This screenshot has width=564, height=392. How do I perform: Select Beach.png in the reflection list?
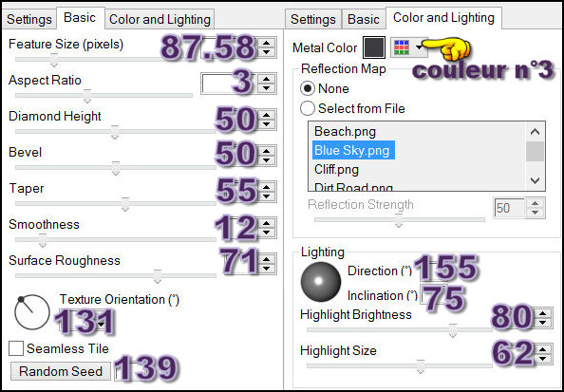click(345, 132)
